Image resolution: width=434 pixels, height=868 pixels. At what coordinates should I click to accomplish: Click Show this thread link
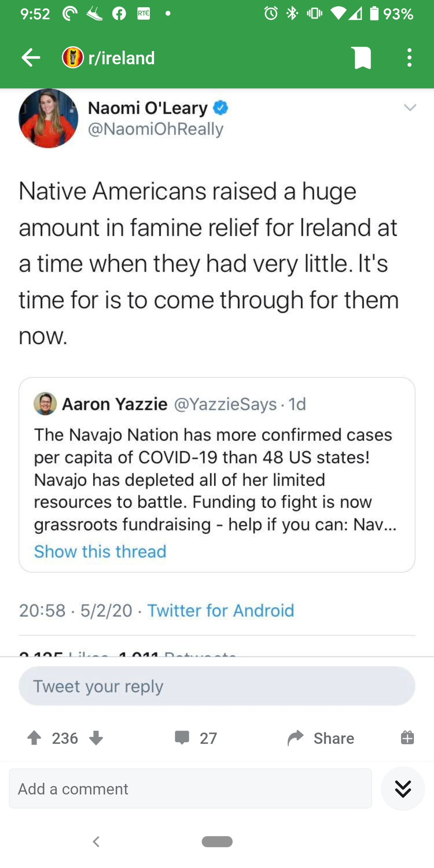point(100,551)
